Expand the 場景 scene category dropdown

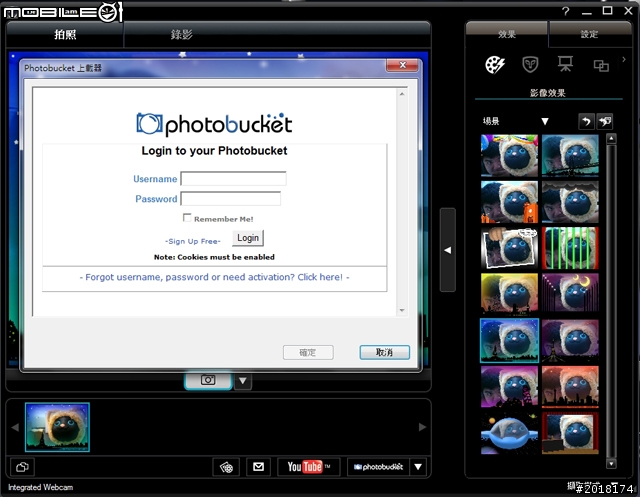coord(544,121)
